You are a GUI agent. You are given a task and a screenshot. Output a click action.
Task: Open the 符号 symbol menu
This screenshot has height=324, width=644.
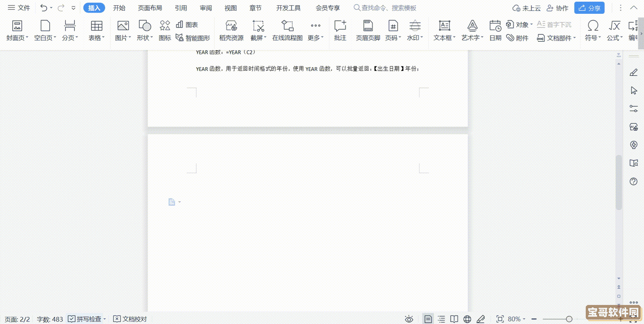click(593, 31)
